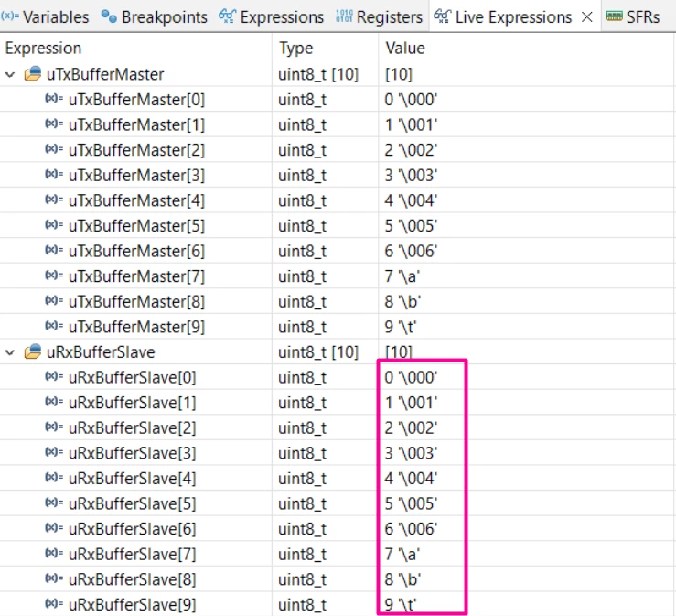Click the uTxBufferMaster folder icon
Image resolution: width=676 pixels, height=616 pixels.
(33, 74)
